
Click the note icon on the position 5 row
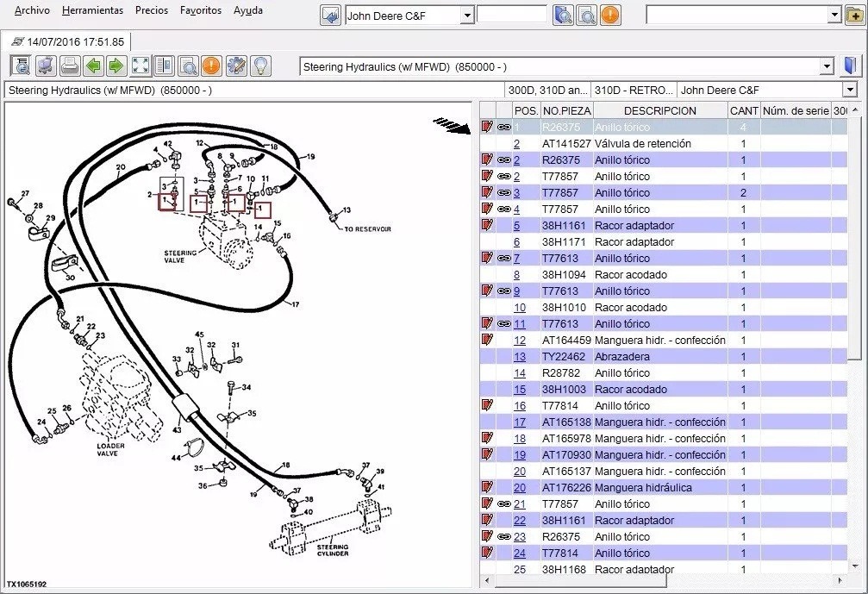[x=487, y=225]
